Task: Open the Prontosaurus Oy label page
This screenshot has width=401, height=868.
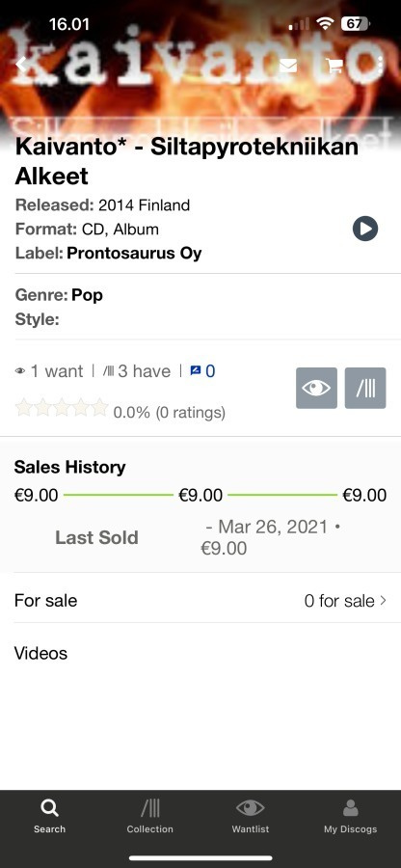Action: (134, 254)
